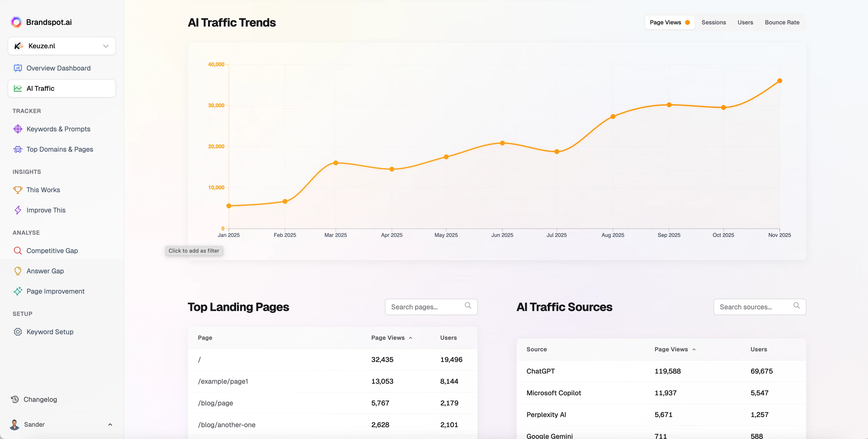Click the Competitive Gap magnifier icon
868x439 pixels.
click(x=18, y=250)
